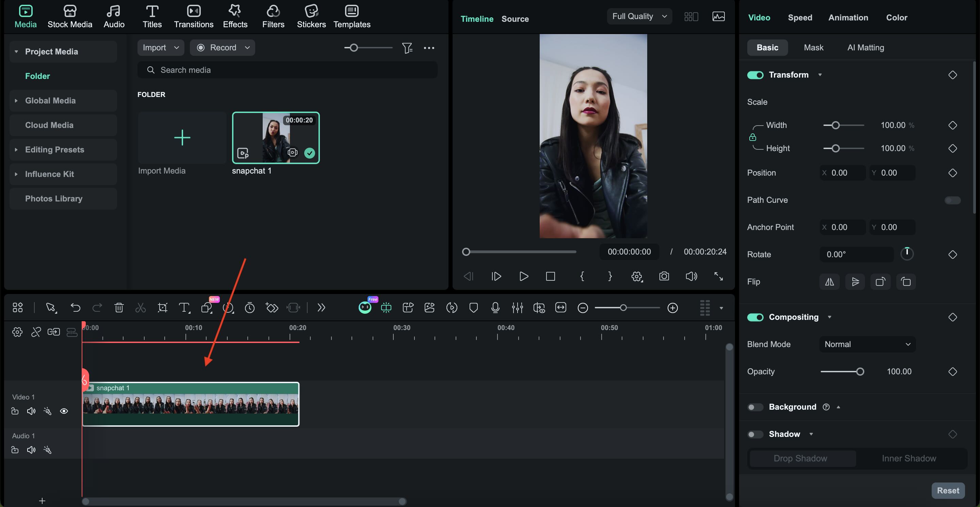Viewport: 980px width, 507px height.
Task: Undo the last action in the timeline toolbar
Action: (x=75, y=308)
